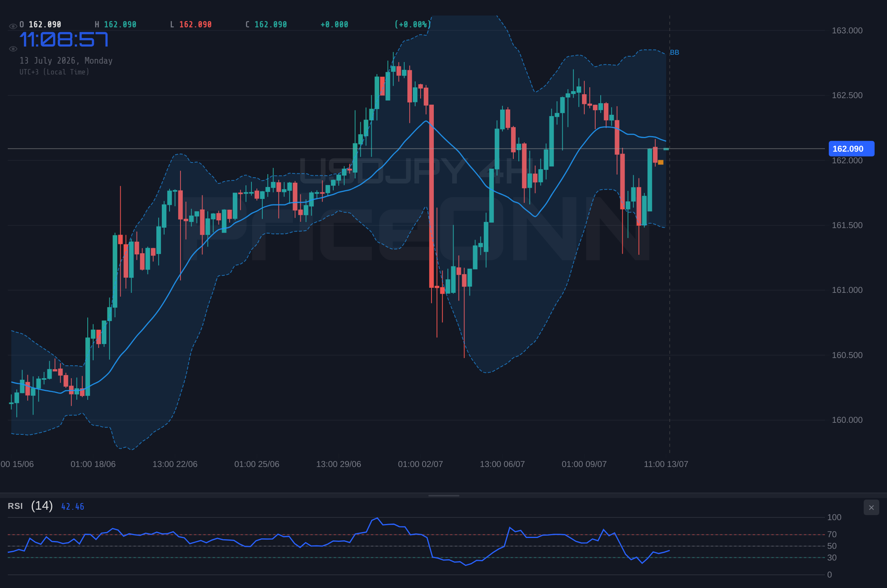Click the 01:00 09/07 time axis label
Viewport: 887px width, 588px height.
pyautogui.click(x=584, y=464)
